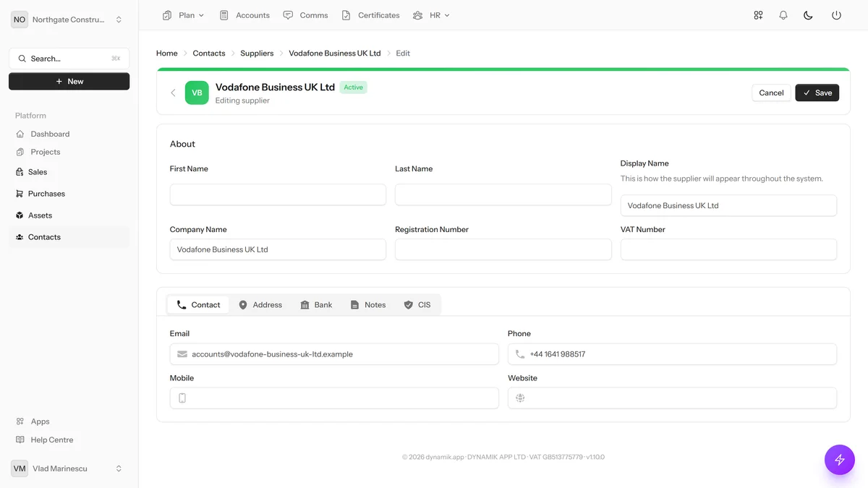The height and width of the screenshot is (488, 868).
Task: Click the VAT Number field
Action: (728, 249)
